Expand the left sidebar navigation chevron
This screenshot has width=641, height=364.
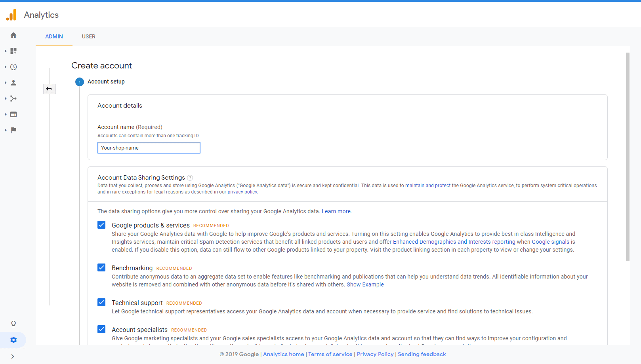pyautogui.click(x=13, y=356)
